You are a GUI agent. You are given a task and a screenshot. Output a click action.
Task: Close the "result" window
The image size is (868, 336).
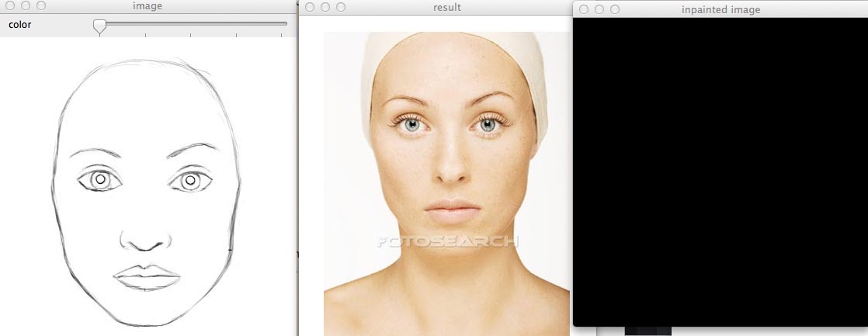point(310,7)
